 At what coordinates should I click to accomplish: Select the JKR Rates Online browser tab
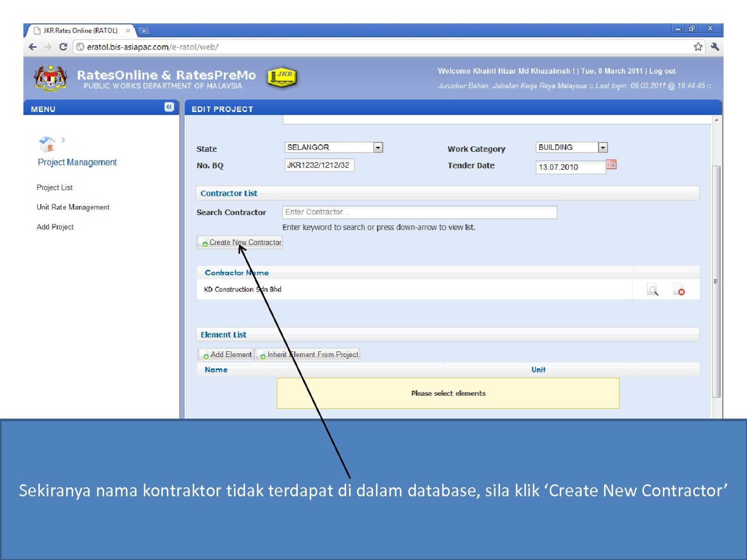coord(80,31)
